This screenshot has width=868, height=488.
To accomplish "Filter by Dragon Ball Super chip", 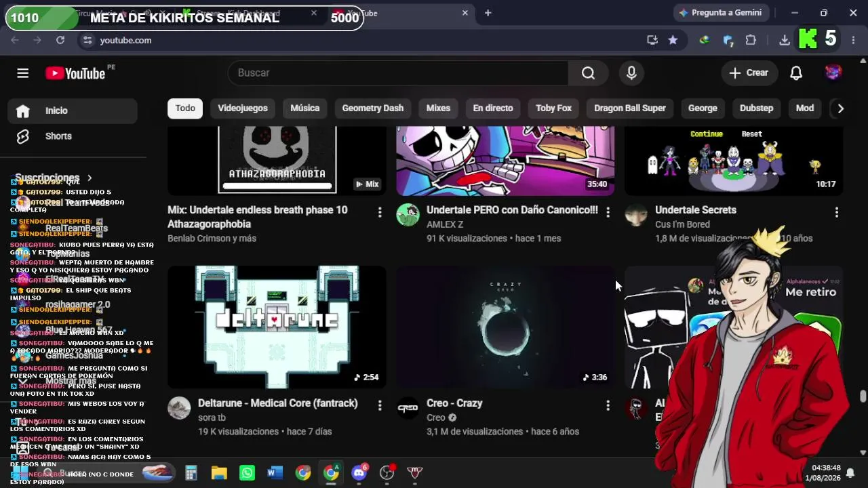I will (630, 108).
